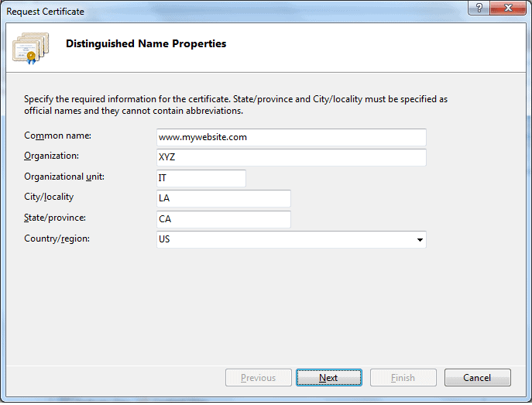Click the 'Country/region:' label
This screenshot has width=532, height=405.
57,239
